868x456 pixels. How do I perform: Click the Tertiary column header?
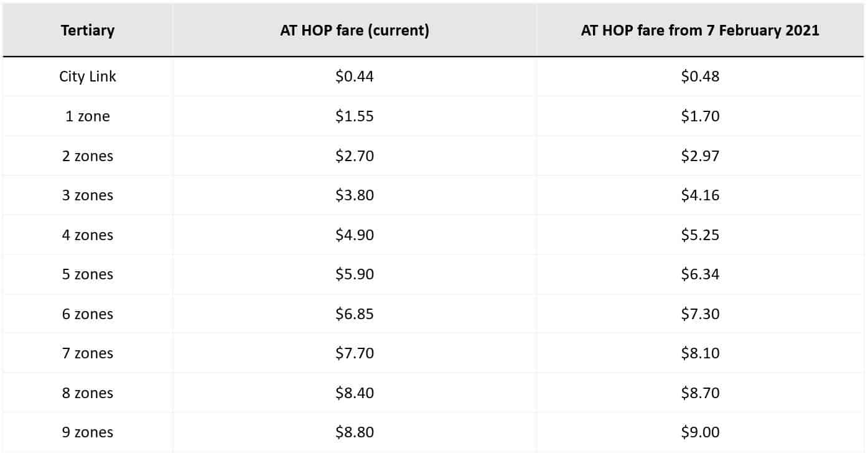88,30
